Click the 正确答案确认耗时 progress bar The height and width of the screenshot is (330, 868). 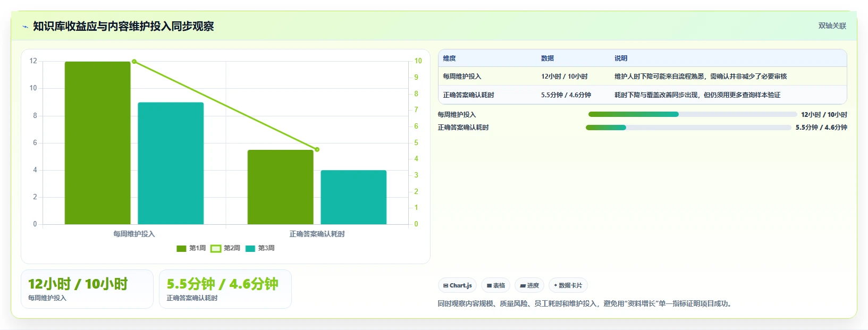[x=688, y=128]
